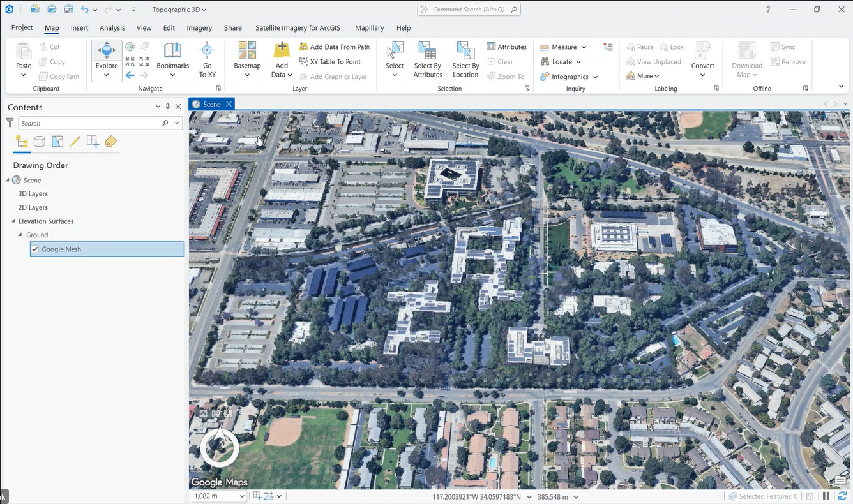
Task: Click the compass navigator in the scene
Action: click(x=220, y=448)
